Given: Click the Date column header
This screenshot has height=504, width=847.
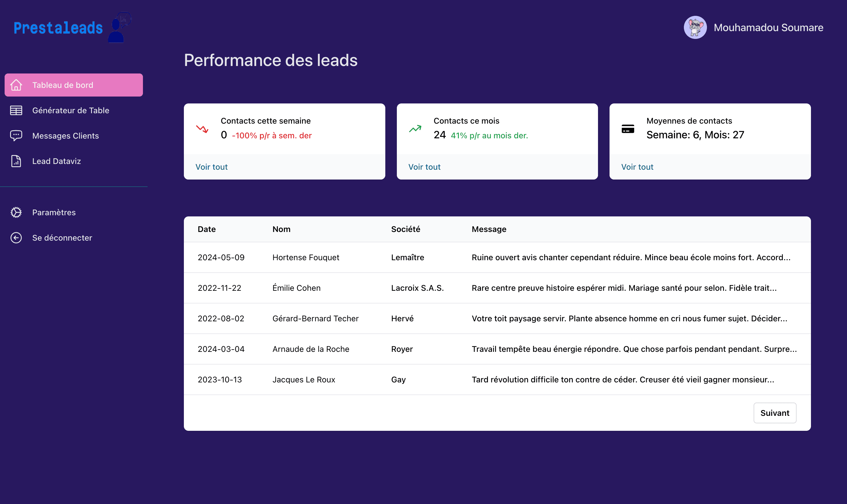Looking at the screenshot, I should coord(206,229).
